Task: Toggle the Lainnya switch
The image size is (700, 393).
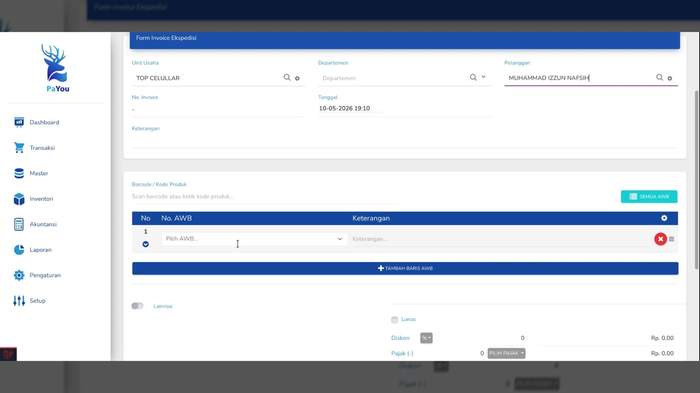Action: [x=137, y=306]
